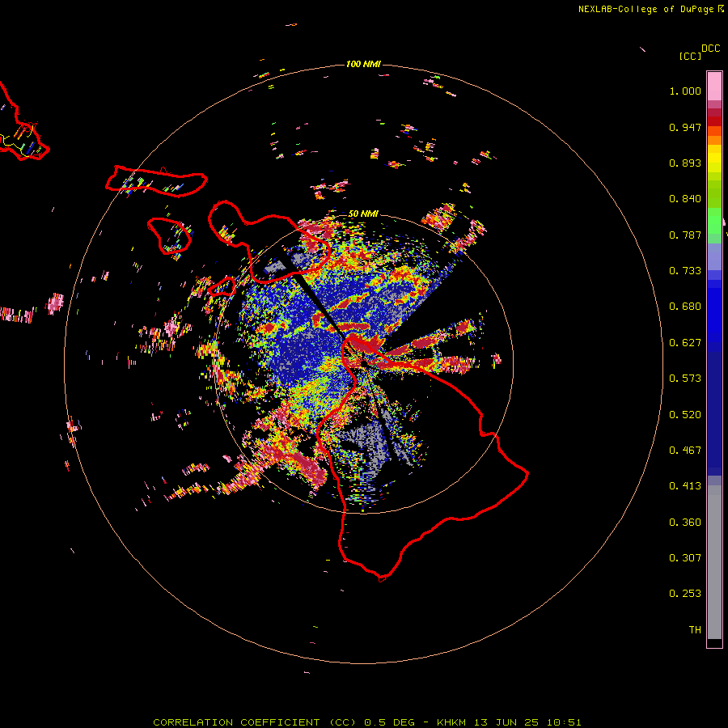728x728 pixels.
Task: Click the 0.413 scale value
Action: tap(685, 486)
